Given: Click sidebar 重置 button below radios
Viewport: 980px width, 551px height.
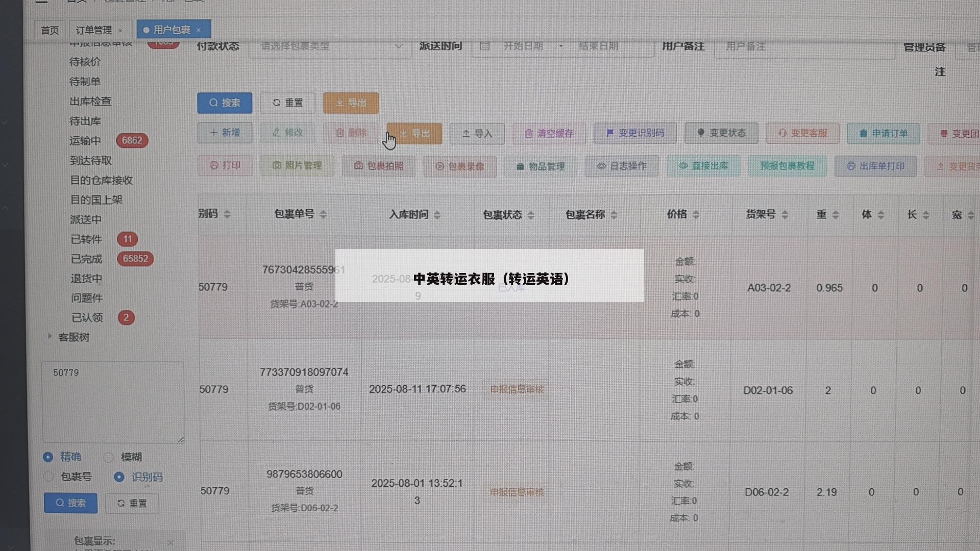Looking at the screenshot, I should [x=132, y=504].
